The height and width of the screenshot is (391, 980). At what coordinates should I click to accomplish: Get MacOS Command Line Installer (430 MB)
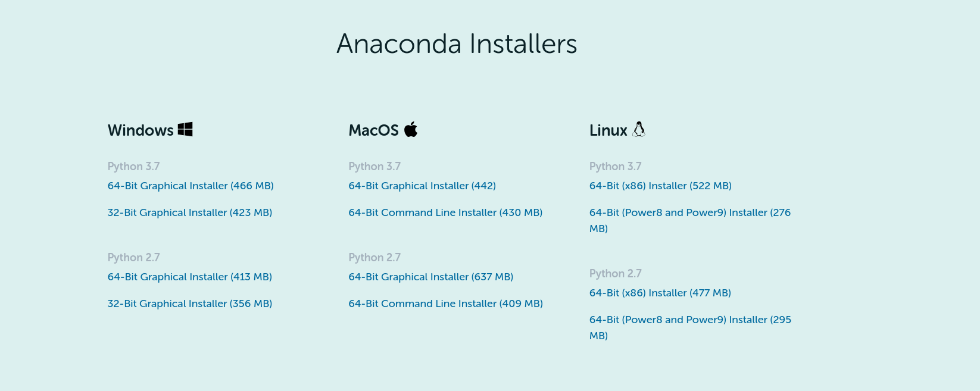point(445,212)
